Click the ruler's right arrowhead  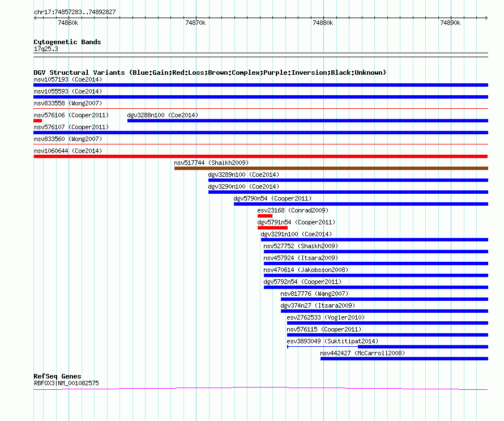pyautogui.click(x=486, y=18)
